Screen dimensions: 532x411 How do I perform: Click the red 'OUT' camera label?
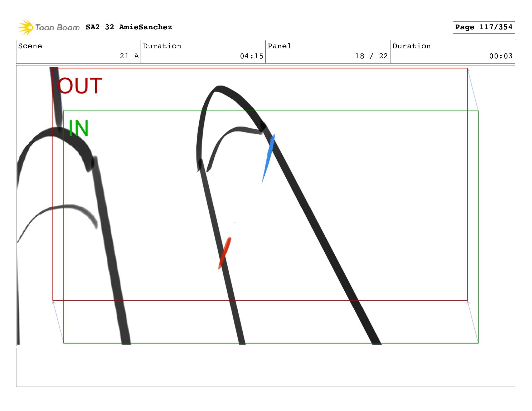[x=80, y=86]
